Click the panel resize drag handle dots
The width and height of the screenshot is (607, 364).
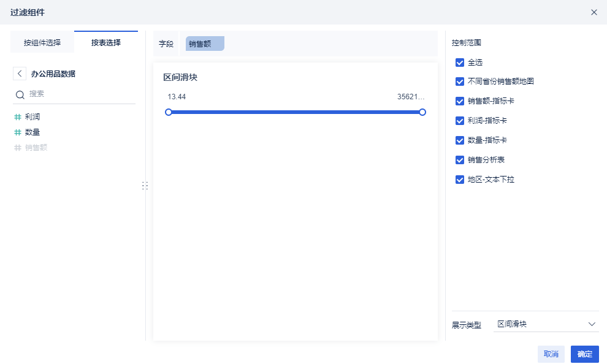(x=145, y=185)
